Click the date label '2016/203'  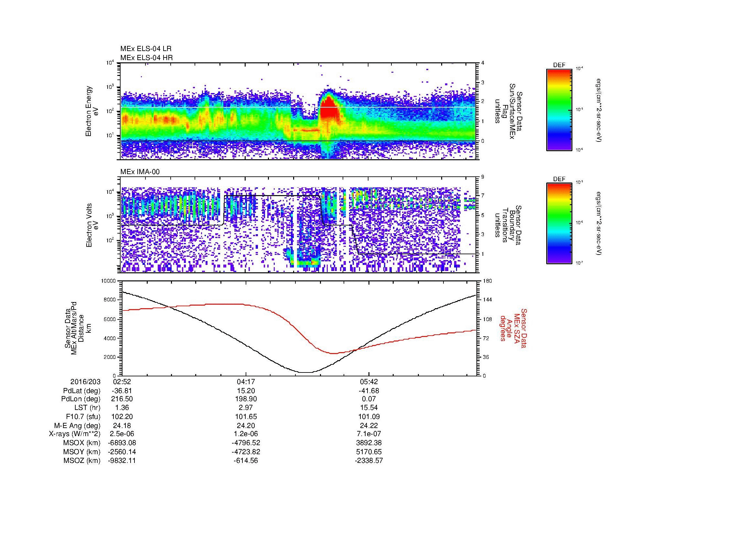85,382
